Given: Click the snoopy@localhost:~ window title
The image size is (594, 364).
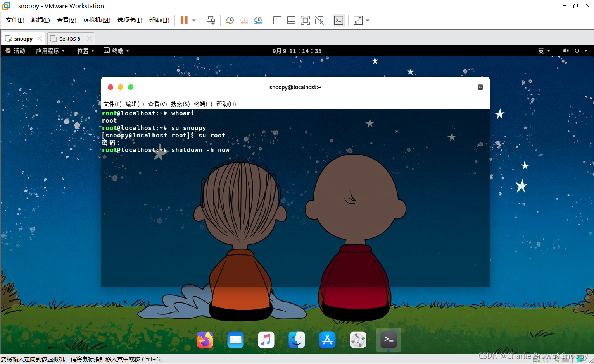Looking at the screenshot, I should pos(295,87).
